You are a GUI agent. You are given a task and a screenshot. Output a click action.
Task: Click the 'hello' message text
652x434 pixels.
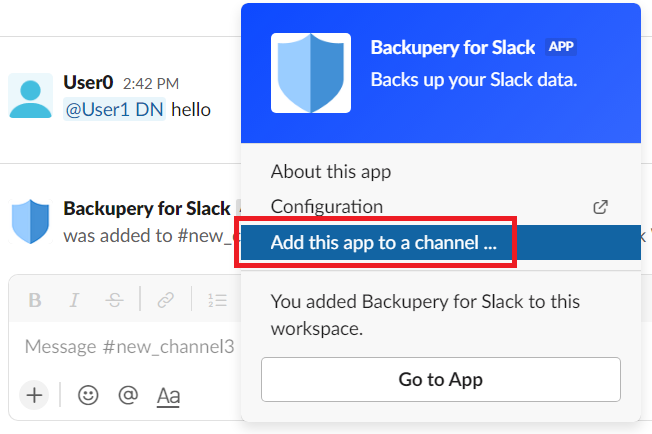pos(191,110)
